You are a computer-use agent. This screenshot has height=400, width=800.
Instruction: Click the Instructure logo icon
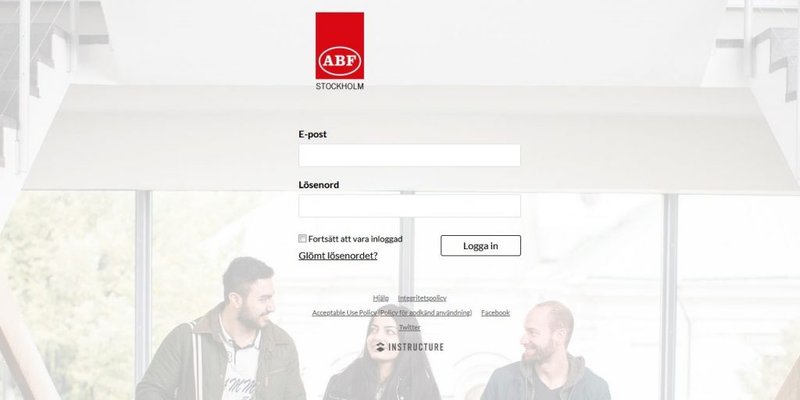pos(381,347)
